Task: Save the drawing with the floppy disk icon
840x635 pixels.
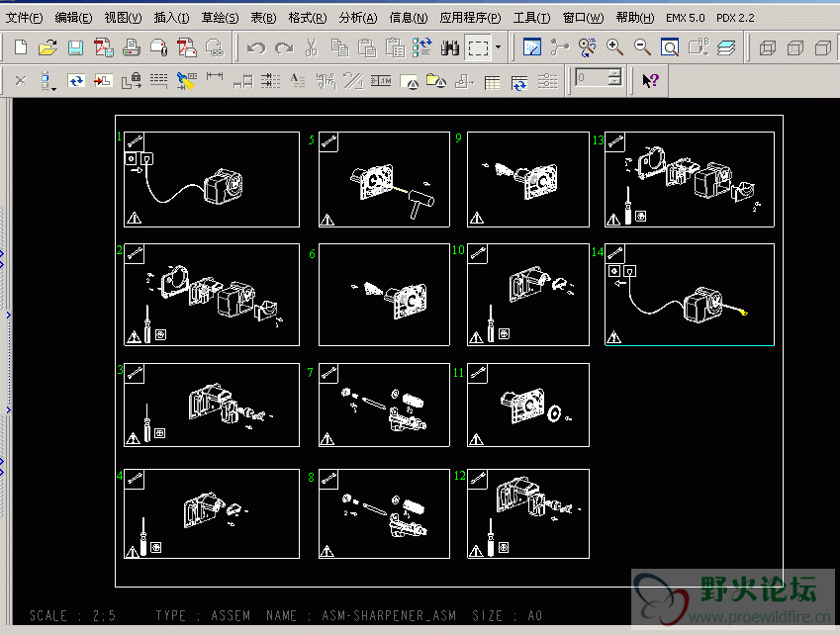Action: [75, 47]
